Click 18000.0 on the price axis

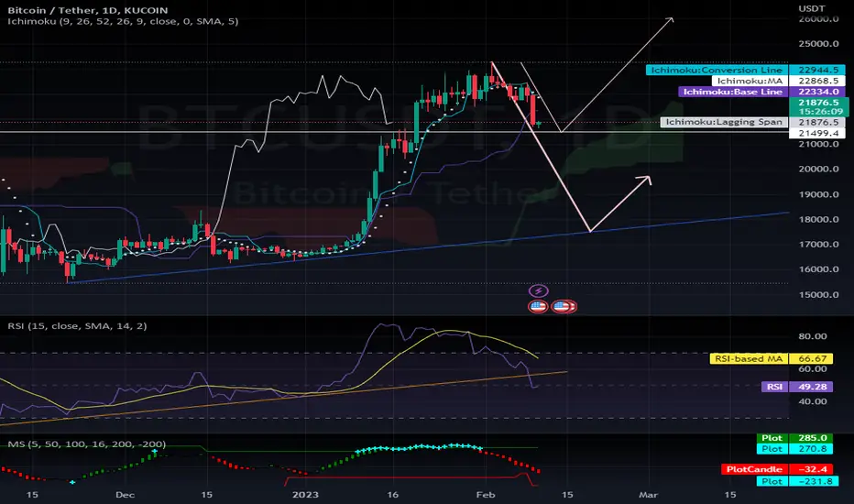point(818,219)
